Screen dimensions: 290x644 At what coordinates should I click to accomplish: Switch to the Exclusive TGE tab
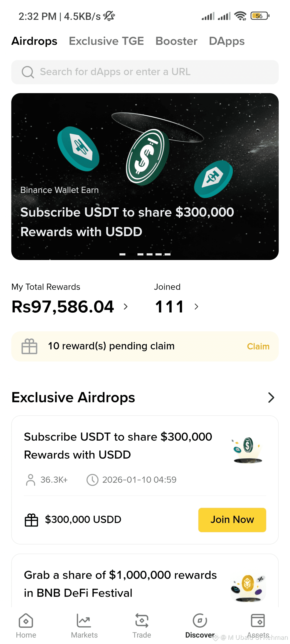(x=106, y=41)
